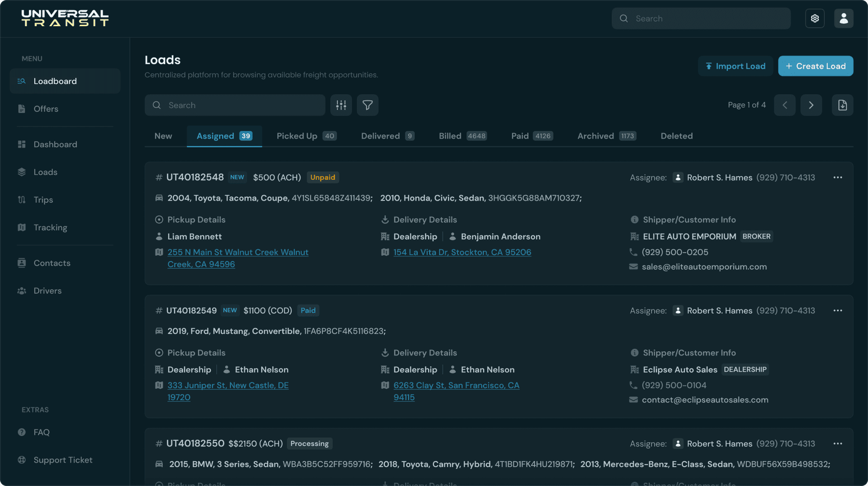Expand options menu for load UT40182549

(837, 310)
